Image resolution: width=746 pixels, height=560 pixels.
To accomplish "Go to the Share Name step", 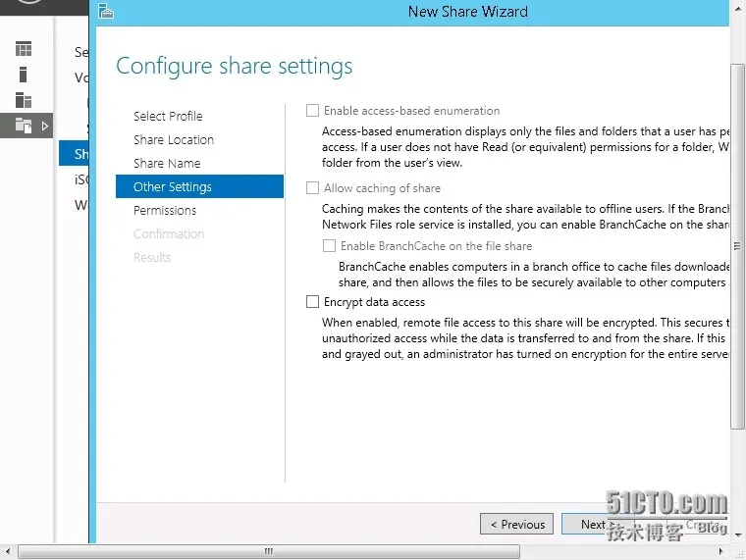I will 167,163.
